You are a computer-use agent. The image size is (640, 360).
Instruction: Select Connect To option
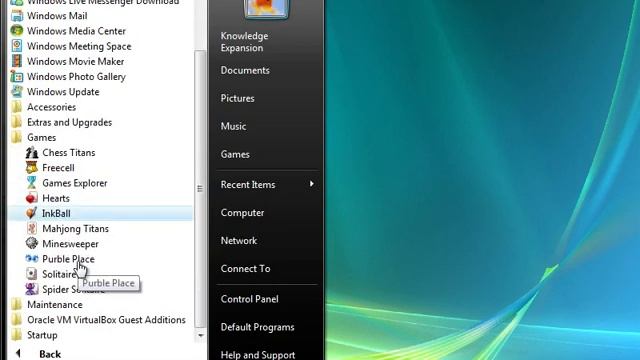245,269
